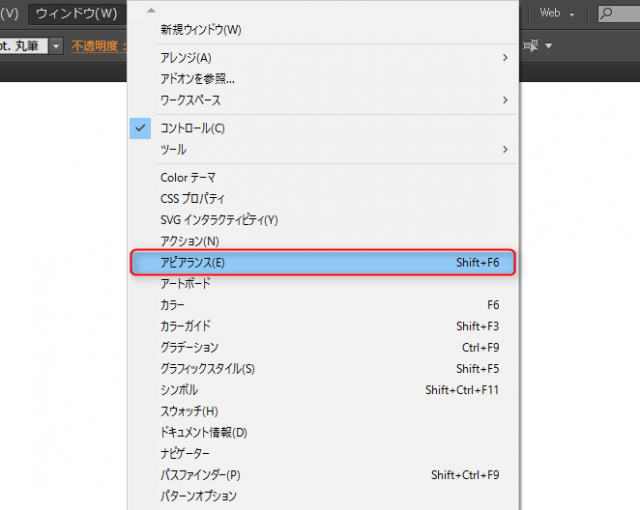Screen dimensions: 640x510
Task: Open the カラーガイド panel
Action: click(x=185, y=326)
